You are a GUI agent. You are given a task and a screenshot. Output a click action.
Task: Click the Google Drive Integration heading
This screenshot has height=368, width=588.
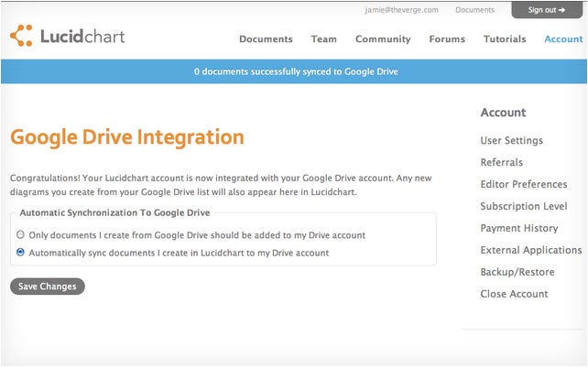click(127, 137)
